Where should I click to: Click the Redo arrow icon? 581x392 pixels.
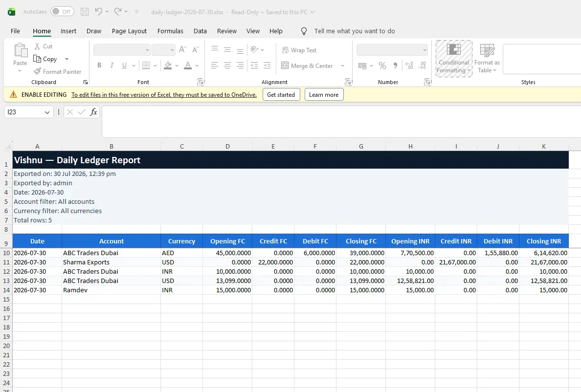(x=118, y=11)
